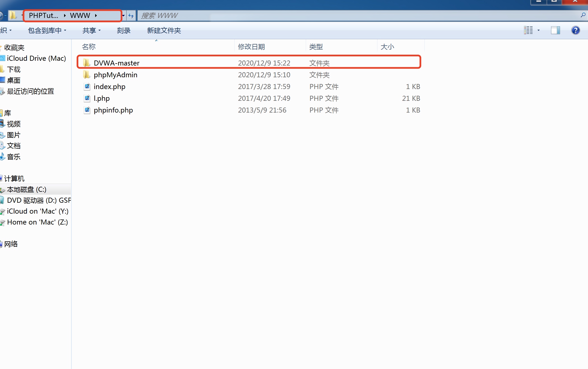Select 本地磁盘 (C:) in sidebar
Screen dimensions: 588x369
pyautogui.click(x=27, y=190)
